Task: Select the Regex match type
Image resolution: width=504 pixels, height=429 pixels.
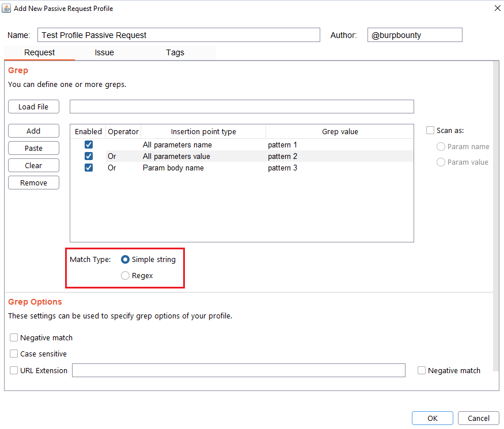Action: click(126, 276)
